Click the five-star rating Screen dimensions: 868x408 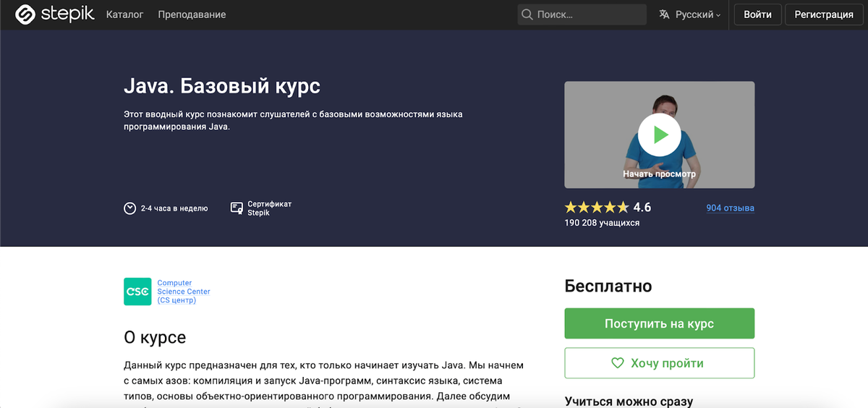point(597,208)
